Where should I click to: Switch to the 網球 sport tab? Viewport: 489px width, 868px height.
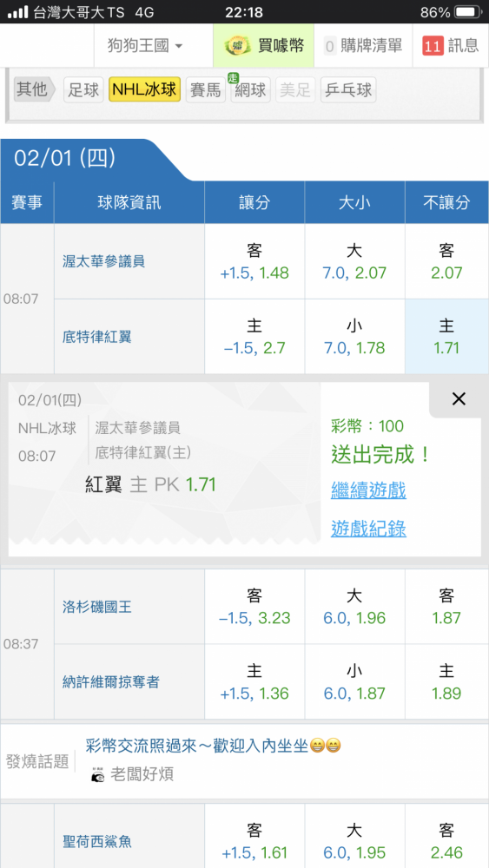[250, 89]
